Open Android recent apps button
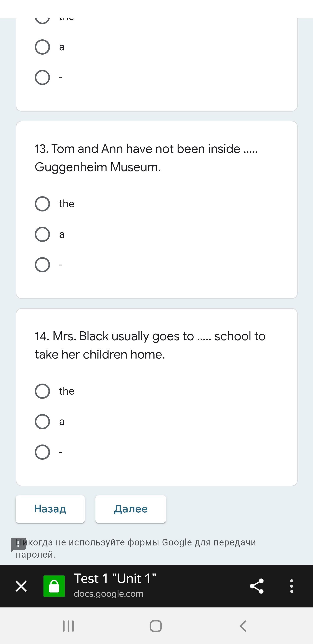The height and width of the screenshot is (644, 313). click(x=68, y=626)
